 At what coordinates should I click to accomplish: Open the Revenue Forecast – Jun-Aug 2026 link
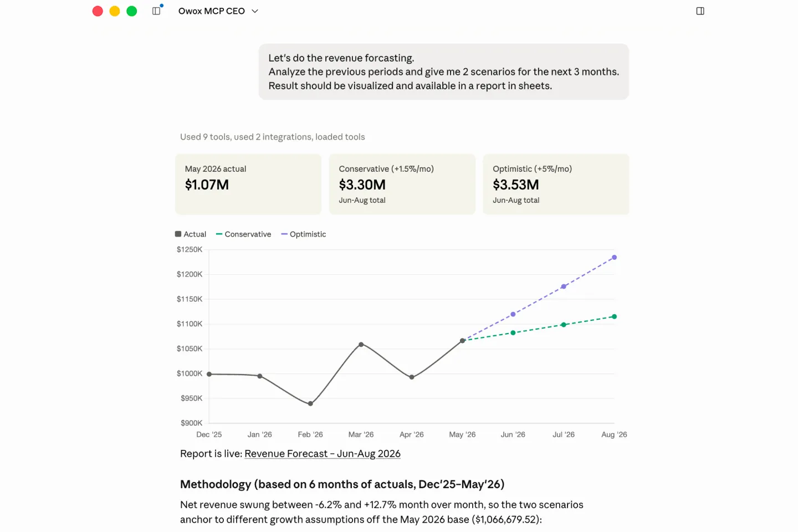click(323, 454)
